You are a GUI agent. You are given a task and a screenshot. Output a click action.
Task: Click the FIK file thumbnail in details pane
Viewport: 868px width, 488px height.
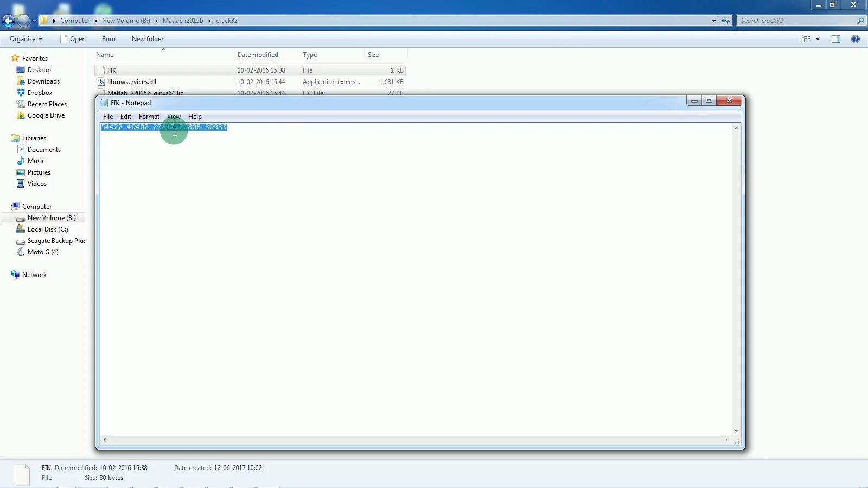tap(22, 474)
